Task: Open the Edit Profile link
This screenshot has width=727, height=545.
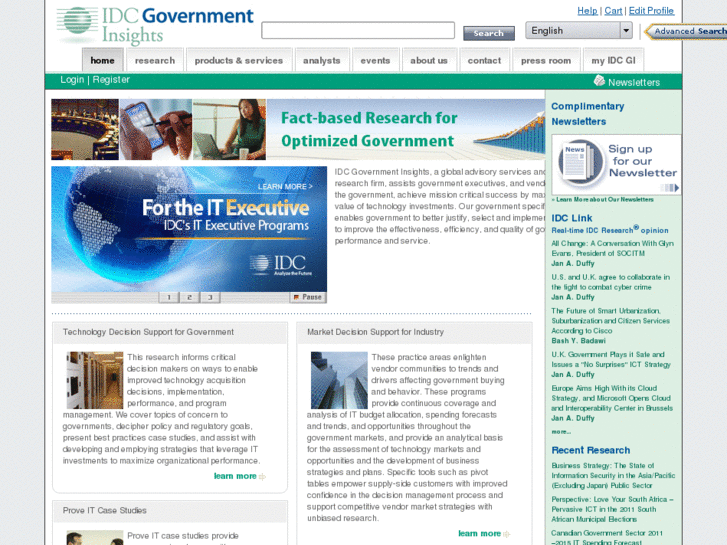Action: (651, 11)
